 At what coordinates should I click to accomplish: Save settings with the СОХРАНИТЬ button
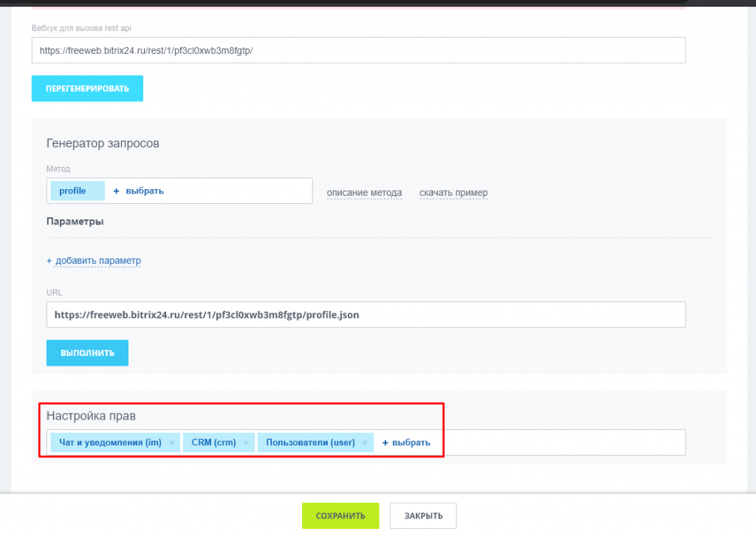coord(340,516)
